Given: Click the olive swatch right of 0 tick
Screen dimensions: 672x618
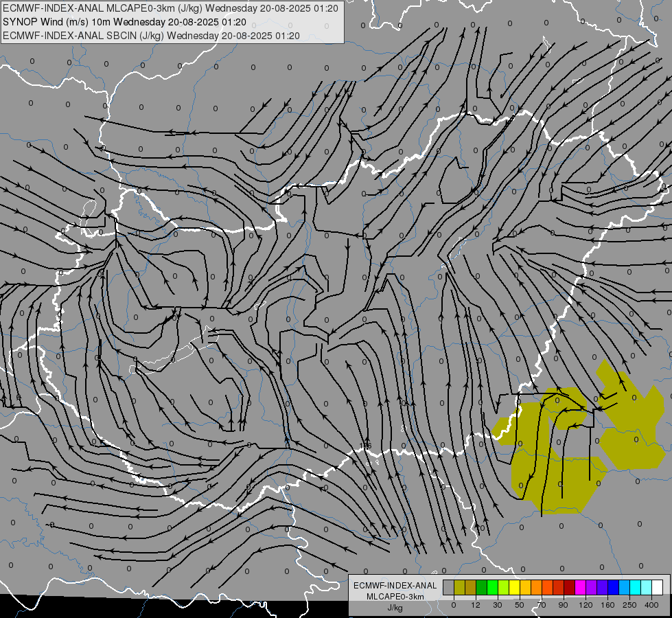Looking at the screenshot, I should tap(460, 587).
